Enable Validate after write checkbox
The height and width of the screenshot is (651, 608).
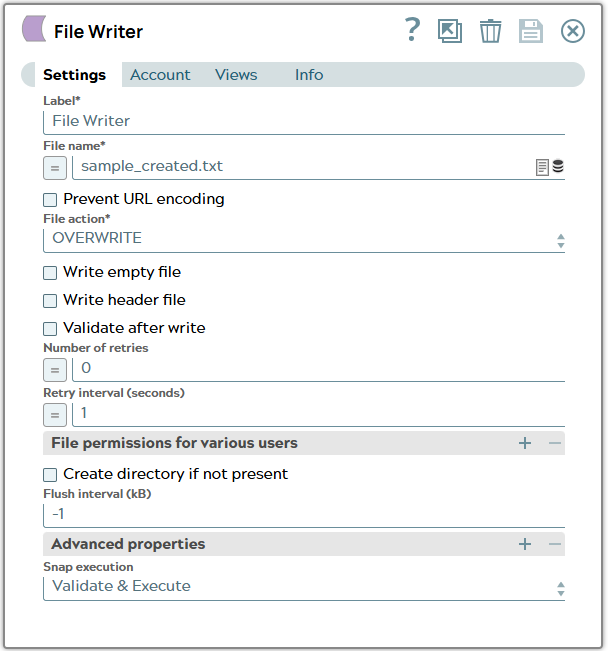[x=50, y=329]
